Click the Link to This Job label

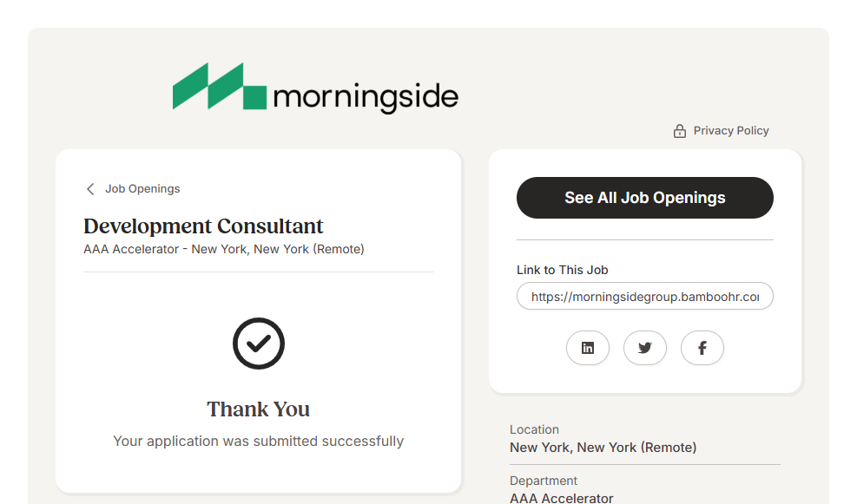coord(563,270)
